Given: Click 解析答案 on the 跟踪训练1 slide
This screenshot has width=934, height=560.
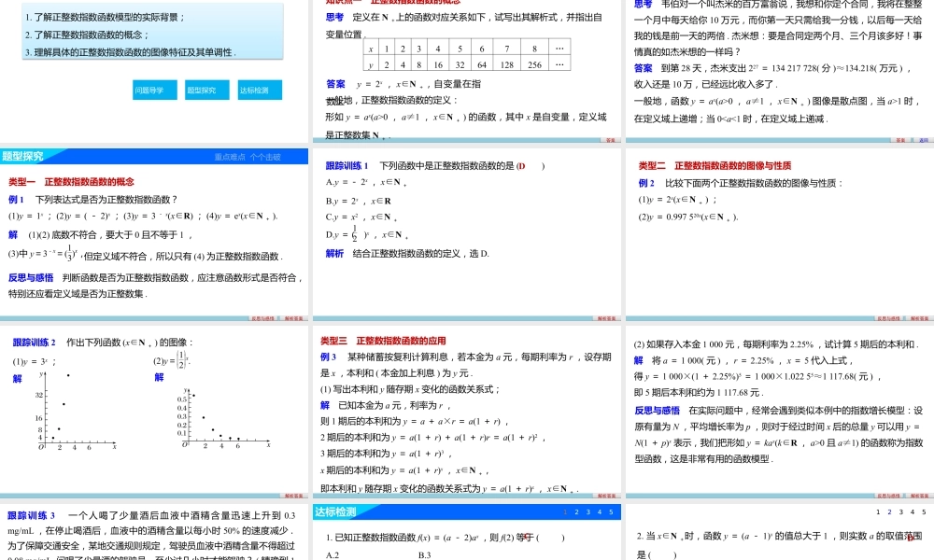Looking at the screenshot, I should (605, 315).
